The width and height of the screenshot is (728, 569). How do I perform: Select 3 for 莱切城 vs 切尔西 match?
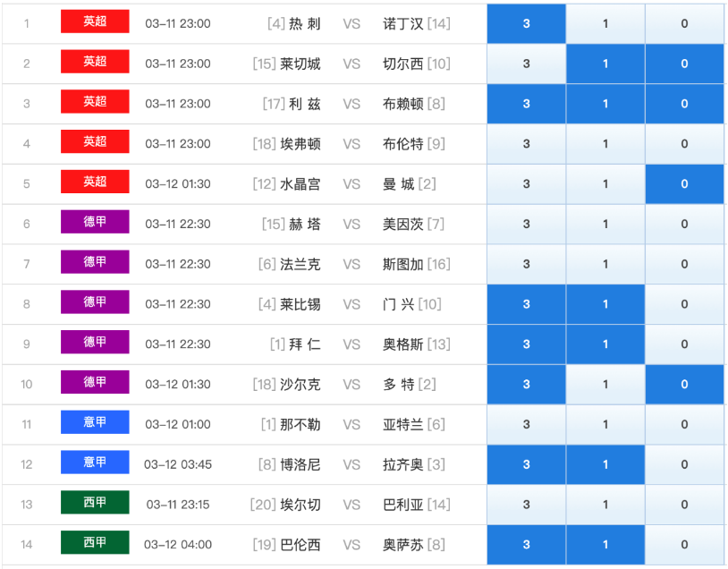click(x=526, y=64)
